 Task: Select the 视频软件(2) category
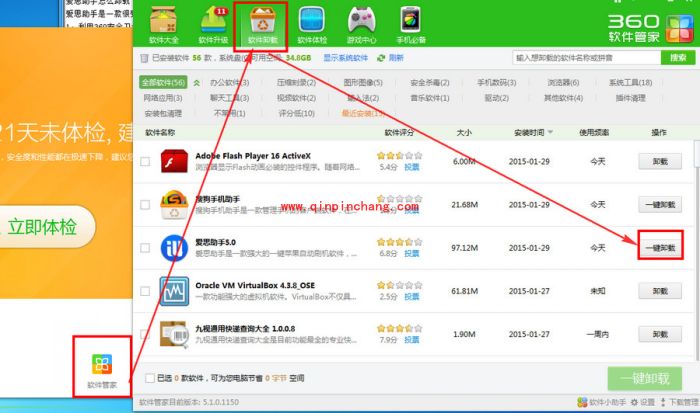click(296, 98)
